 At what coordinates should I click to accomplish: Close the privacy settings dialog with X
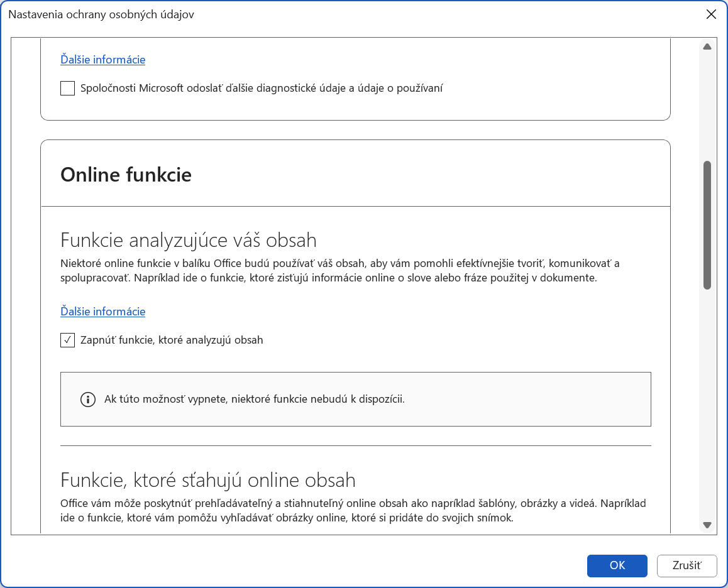(x=711, y=14)
